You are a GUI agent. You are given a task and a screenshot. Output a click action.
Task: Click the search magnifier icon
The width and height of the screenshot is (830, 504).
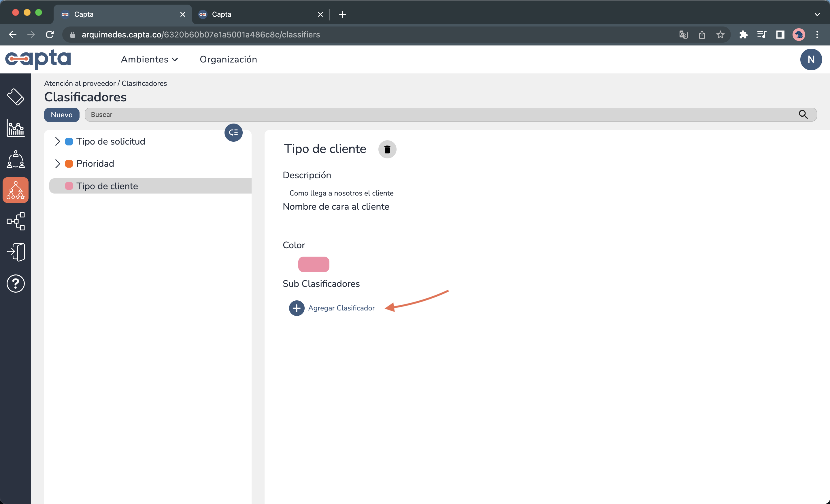(803, 114)
